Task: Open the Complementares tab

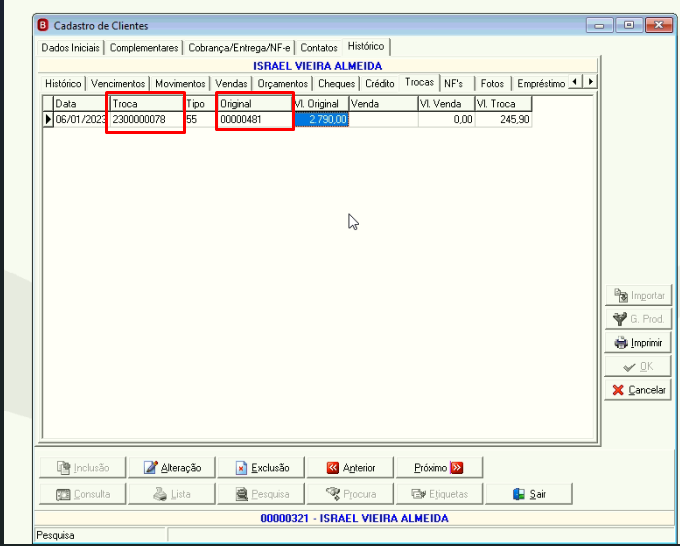Action: (x=144, y=48)
